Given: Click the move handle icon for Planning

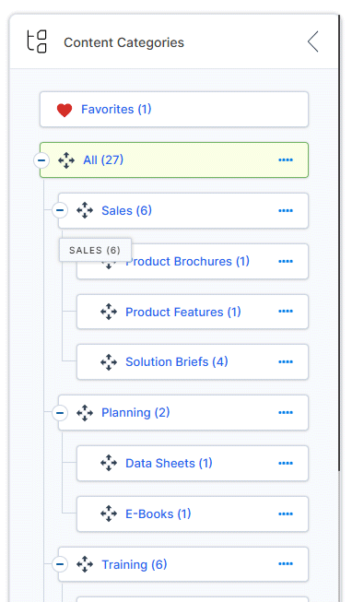Looking at the screenshot, I should click(85, 413).
